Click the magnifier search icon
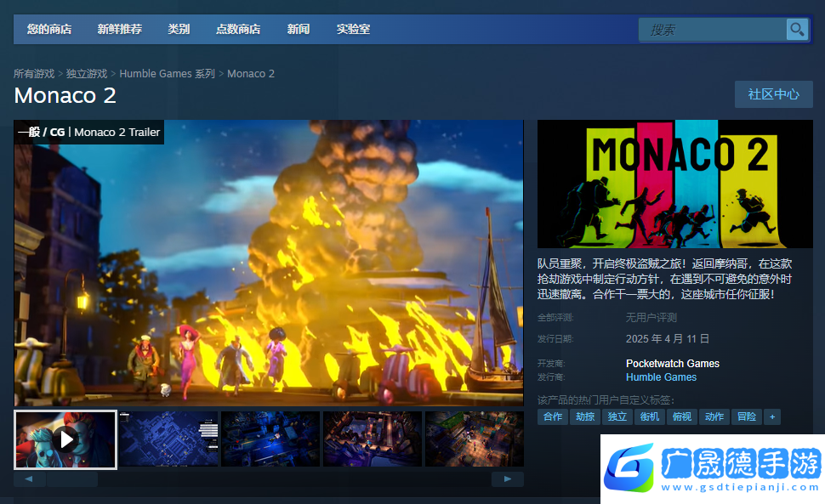This screenshot has width=825, height=504. [x=797, y=30]
